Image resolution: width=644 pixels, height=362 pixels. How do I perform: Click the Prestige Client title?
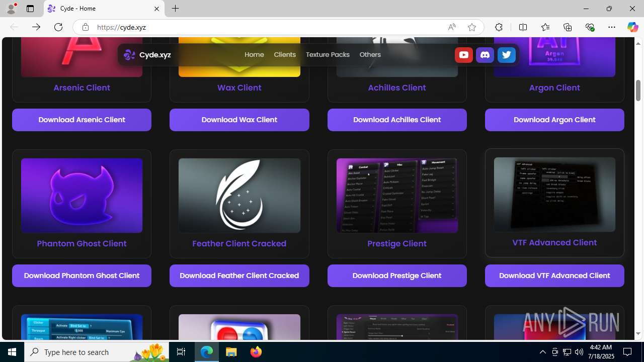[397, 243]
